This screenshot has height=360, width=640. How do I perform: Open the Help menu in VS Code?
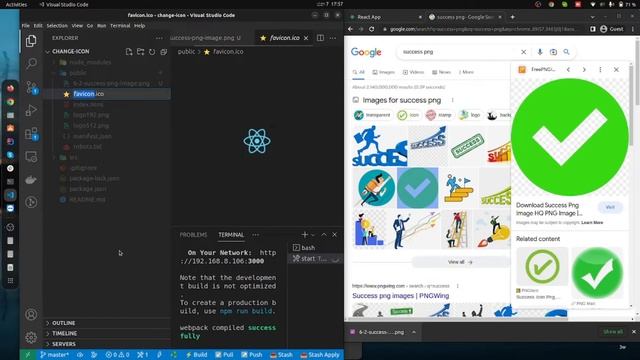click(x=140, y=25)
